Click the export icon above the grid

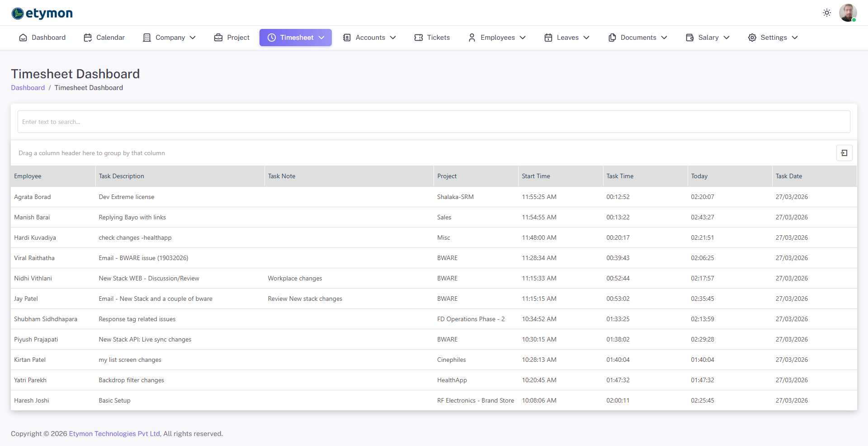click(x=844, y=153)
